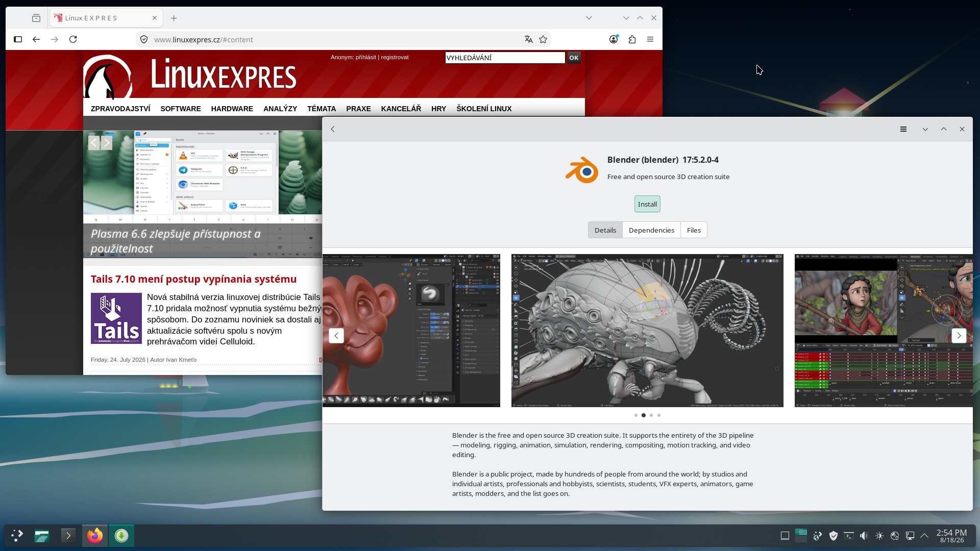Close the Linux EXPRES browser tab

(x=155, y=18)
